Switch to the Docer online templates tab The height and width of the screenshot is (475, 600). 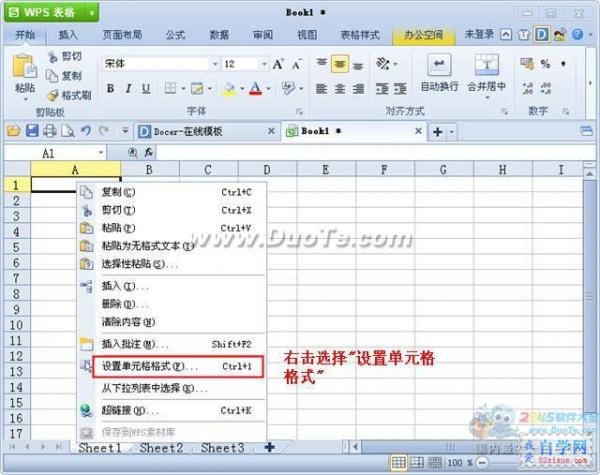(x=206, y=131)
